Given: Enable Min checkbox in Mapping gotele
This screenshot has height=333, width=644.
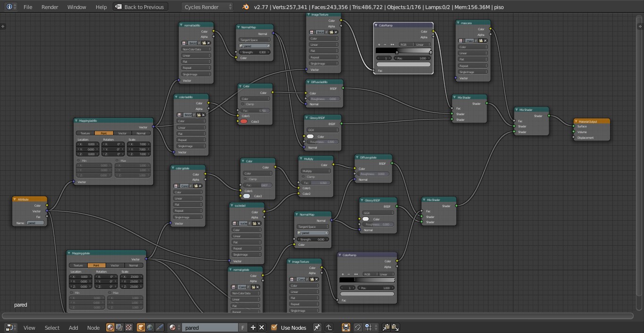Looking at the screenshot, I should 72,292.
